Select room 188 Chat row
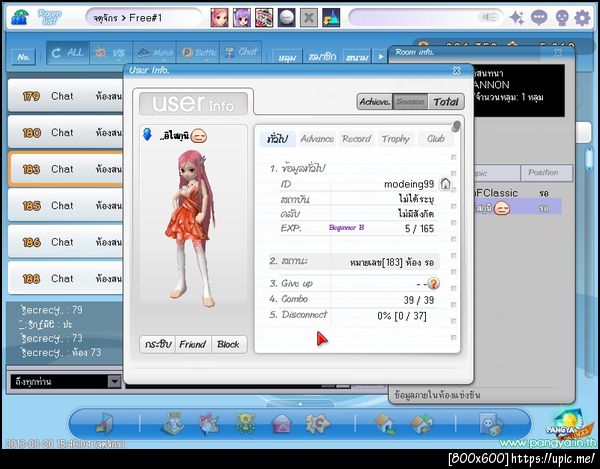This screenshot has width=600, height=469. (65, 278)
